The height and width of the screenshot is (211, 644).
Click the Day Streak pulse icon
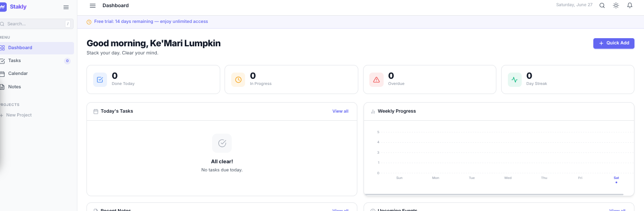(x=515, y=80)
